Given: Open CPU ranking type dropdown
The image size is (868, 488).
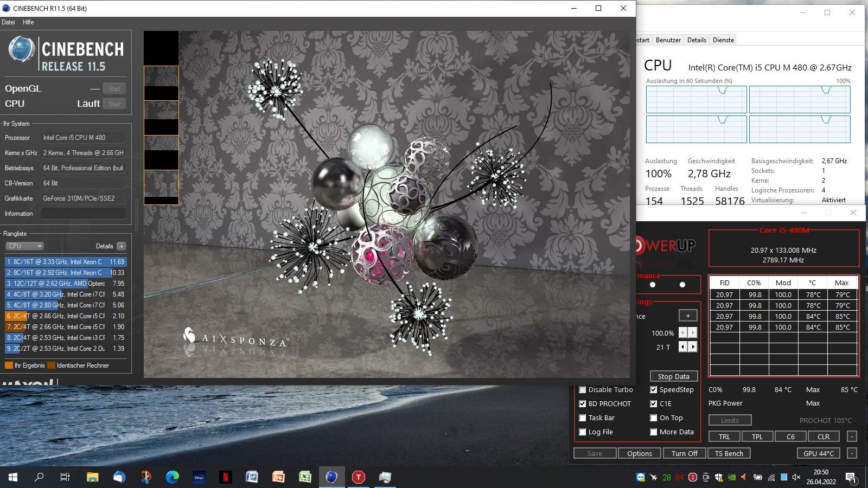Looking at the screenshot, I should pyautogui.click(x=24, y=246).
